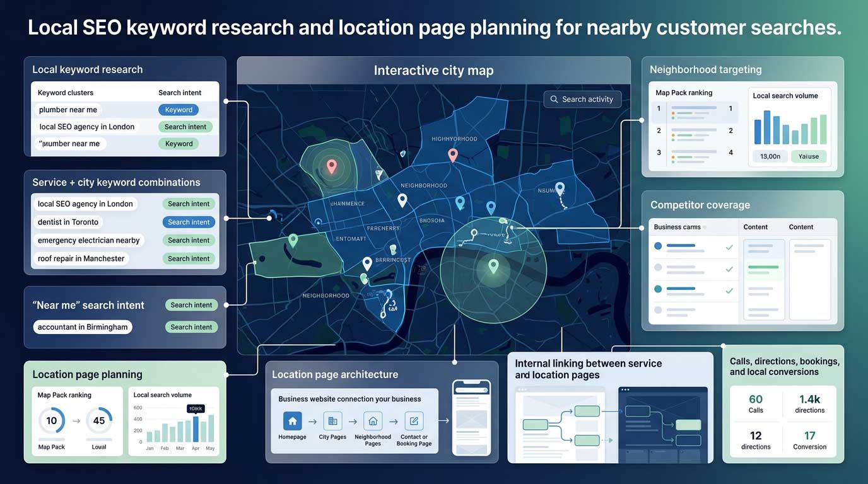Click the Map Pack ring showing 10
The image size is (868, 484).
point(52,420)
